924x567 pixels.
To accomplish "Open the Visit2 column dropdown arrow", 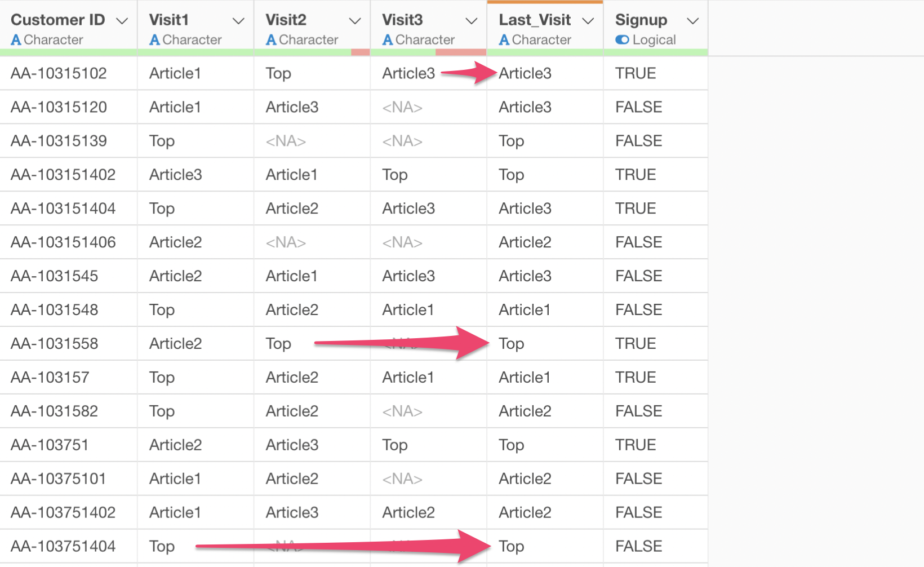I will pos(355,21).
